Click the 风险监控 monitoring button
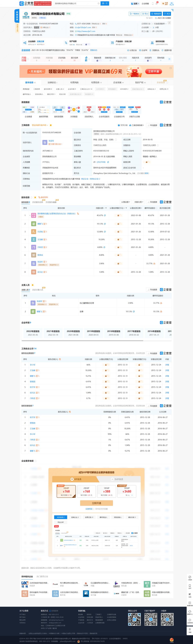 156,14
